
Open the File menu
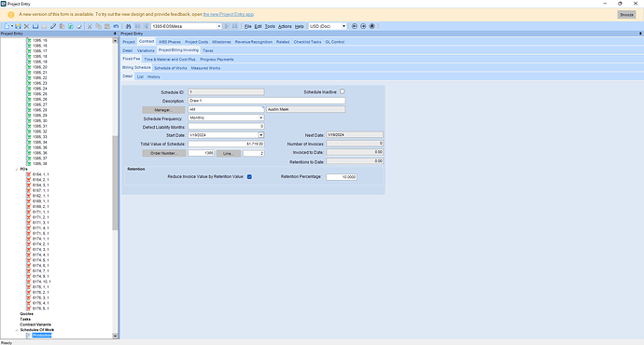pyautogui.click(x=248, y=26)
